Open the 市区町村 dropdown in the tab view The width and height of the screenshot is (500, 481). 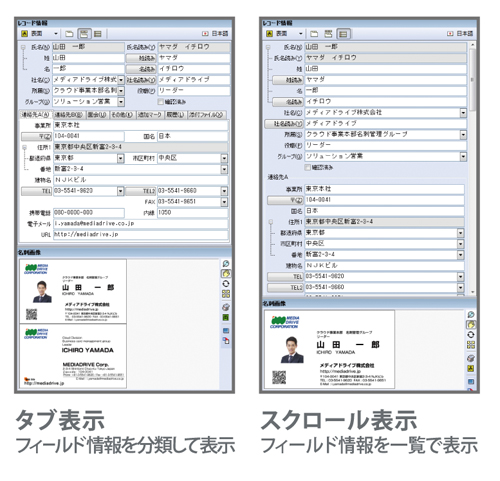click(x=224, y=158)
